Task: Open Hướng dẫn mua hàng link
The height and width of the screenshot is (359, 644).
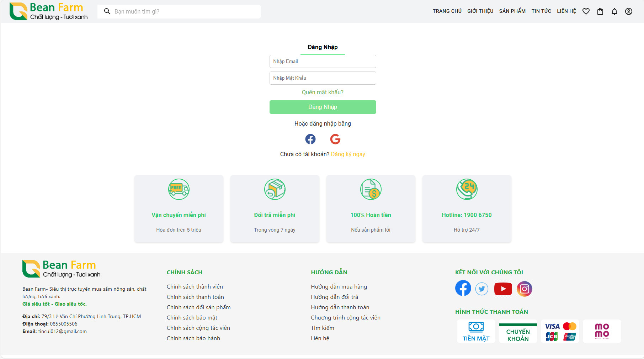Action: 339,287
